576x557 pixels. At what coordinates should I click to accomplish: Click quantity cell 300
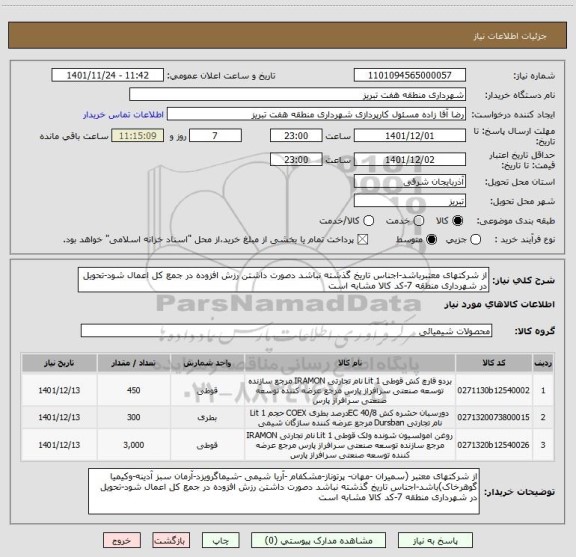(134, 417)
